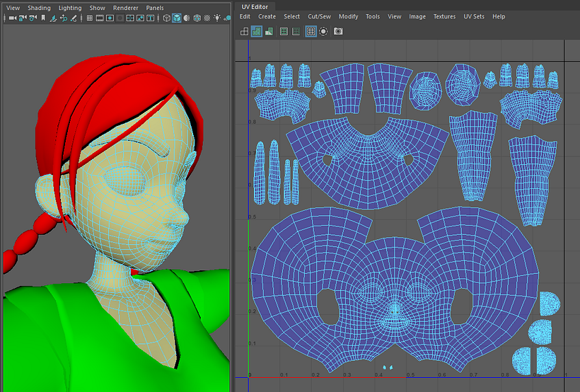
Task: Toggle the Resolution Gate icon
Action: tap(110, 18)
